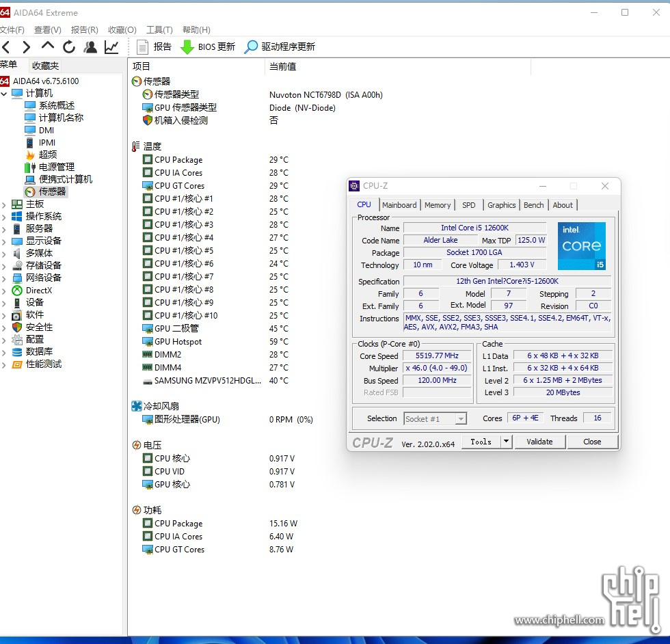The image size is (670, 644).
Task: Click the AIDA64 v6.75.6100 root node
Action: pyautogui.click(x=46, y=81)
